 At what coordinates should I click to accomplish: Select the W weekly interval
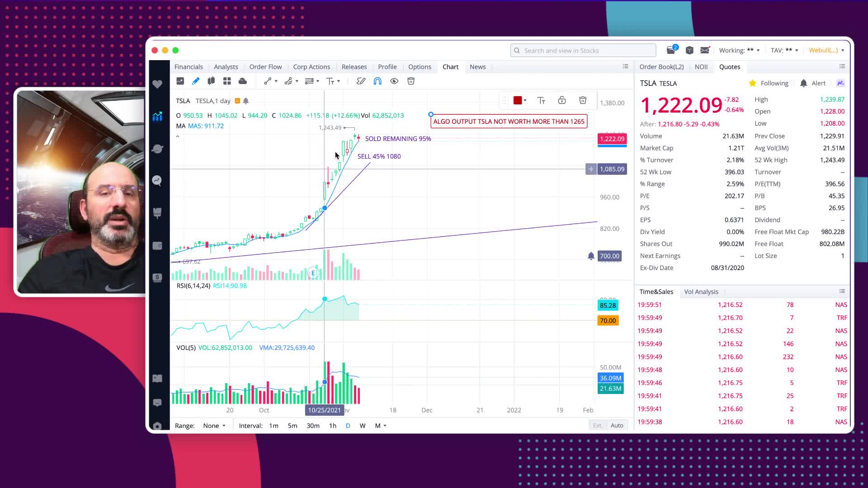pos(363,426)
